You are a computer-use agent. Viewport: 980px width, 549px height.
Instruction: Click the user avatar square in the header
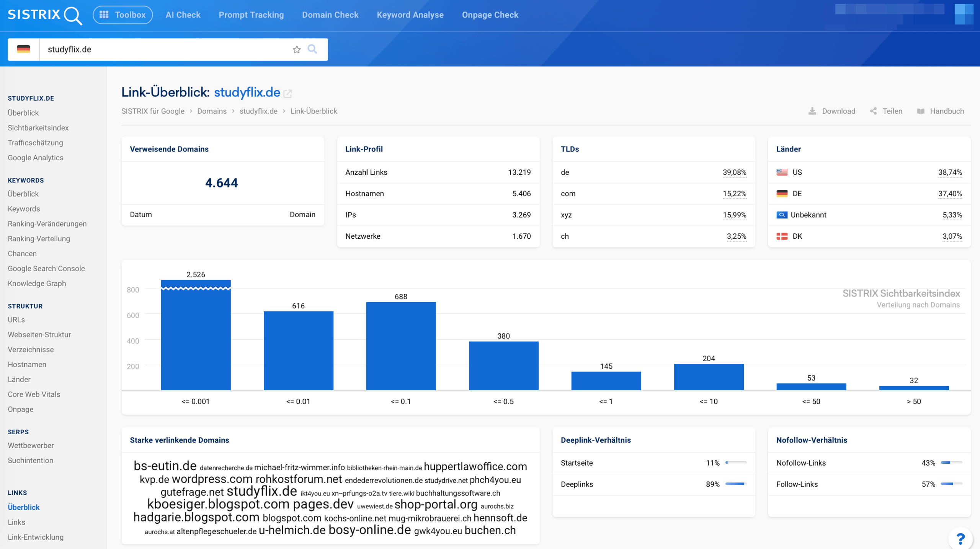pyautogui.click(x=964, y=14)
